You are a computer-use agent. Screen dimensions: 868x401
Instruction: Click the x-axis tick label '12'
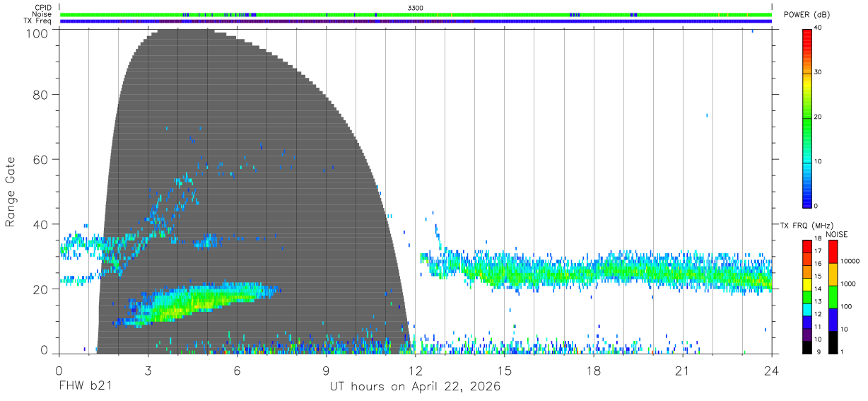(416, 371)
